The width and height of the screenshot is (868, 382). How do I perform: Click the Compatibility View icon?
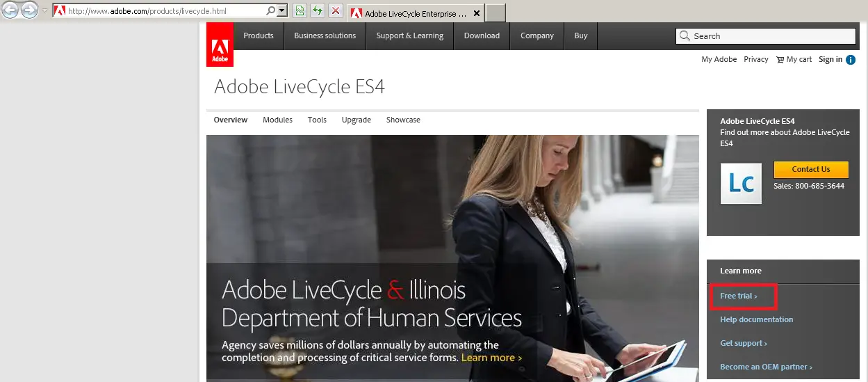tap(300, 10)
